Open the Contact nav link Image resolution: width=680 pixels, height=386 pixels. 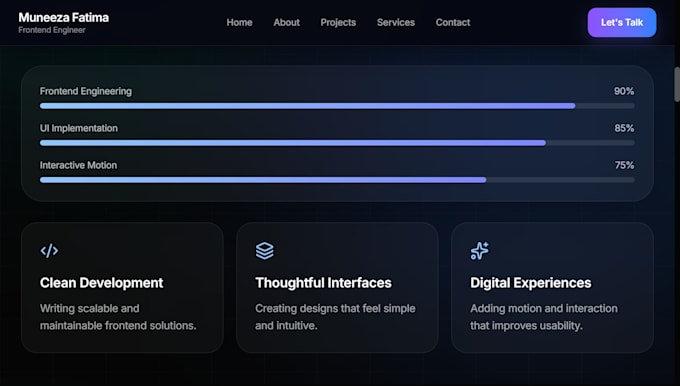(453, 23)
